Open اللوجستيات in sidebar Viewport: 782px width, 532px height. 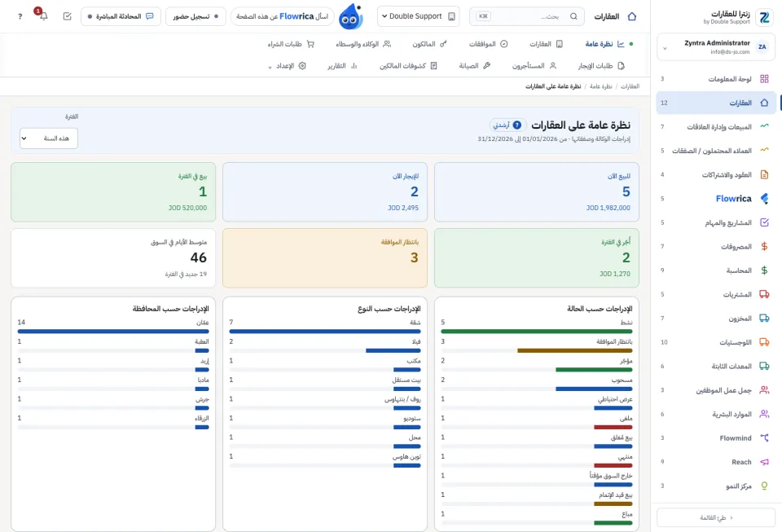pos(716,342)
